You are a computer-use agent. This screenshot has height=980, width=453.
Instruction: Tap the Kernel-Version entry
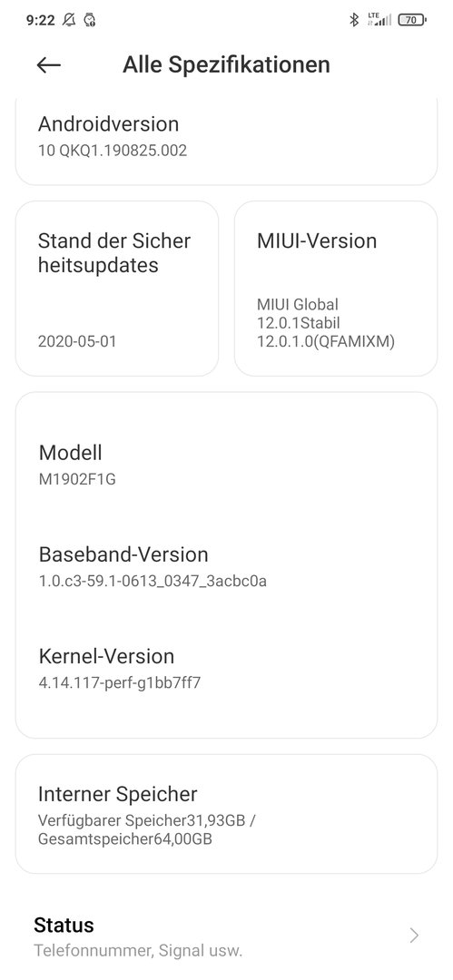point(227,668)
